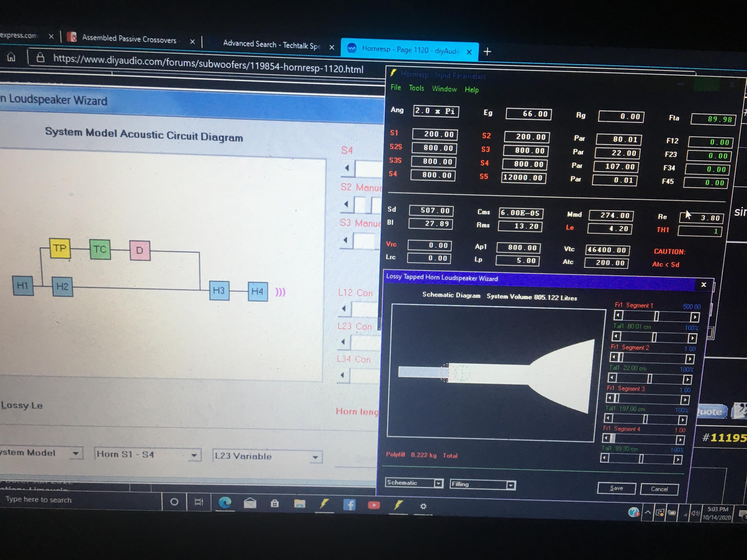Click Fr1 Segment 1 slider right arrow
This screenshot has width=747, height=560.
click(695, 317)
